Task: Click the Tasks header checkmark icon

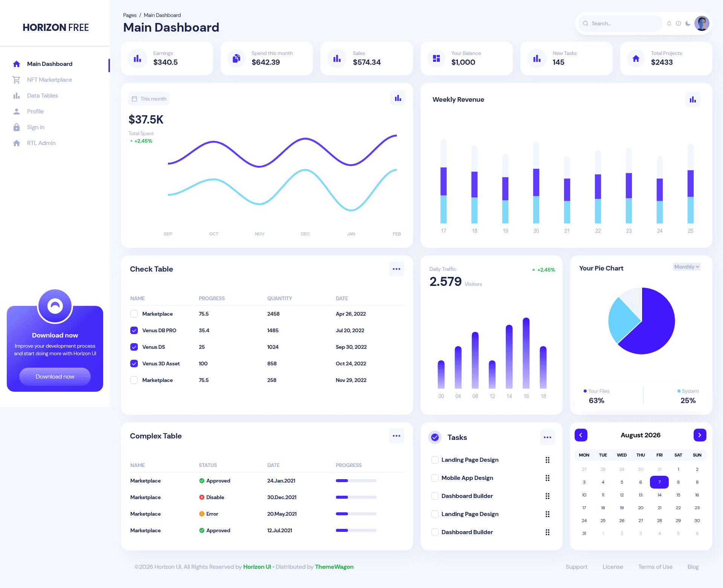Action: pos(435,437)
